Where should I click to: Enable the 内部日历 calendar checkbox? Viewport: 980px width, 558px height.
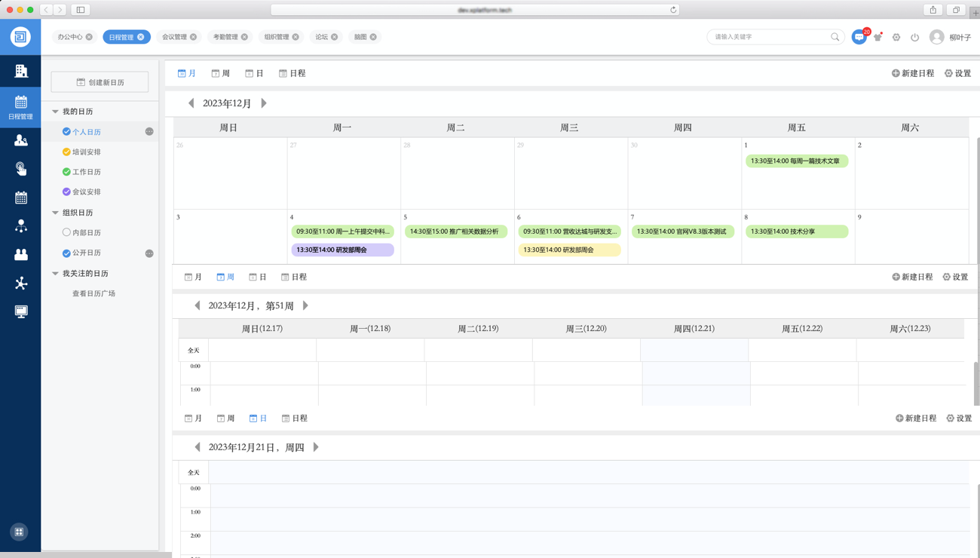[66, 233]
